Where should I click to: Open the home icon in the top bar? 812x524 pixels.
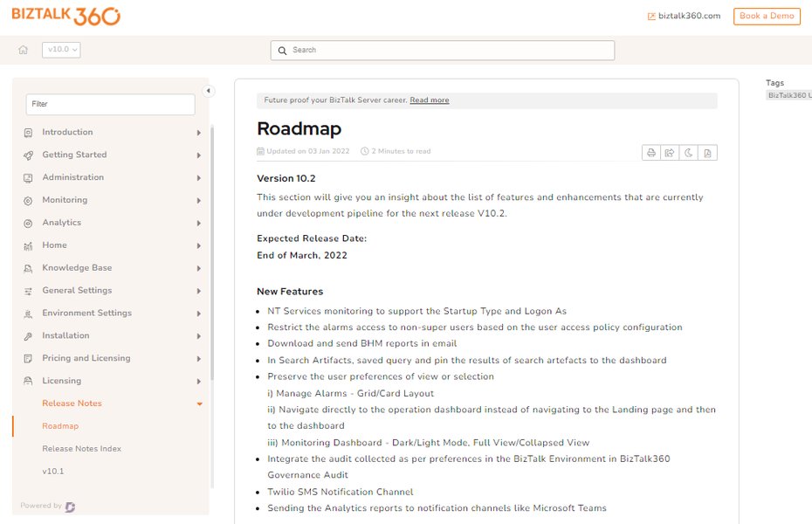tap(23, 50)
